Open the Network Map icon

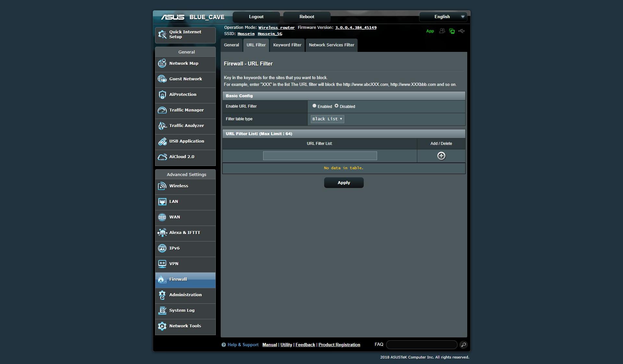pyautogui.click(x=162, y=64)
